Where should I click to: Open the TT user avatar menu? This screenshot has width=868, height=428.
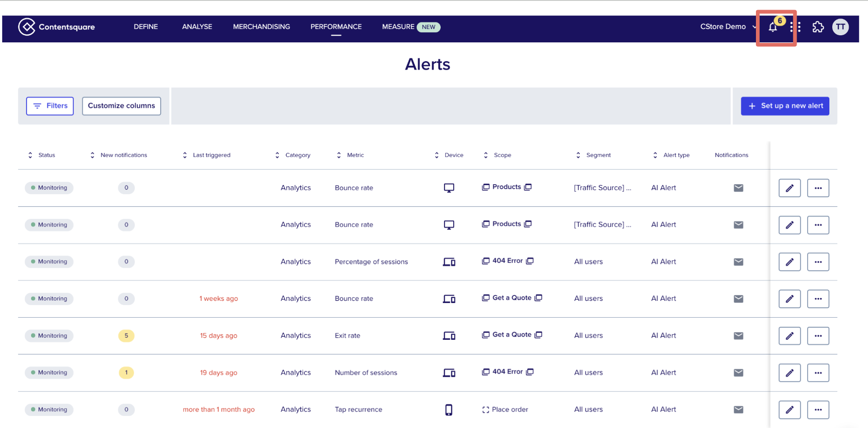coord(840,27)
